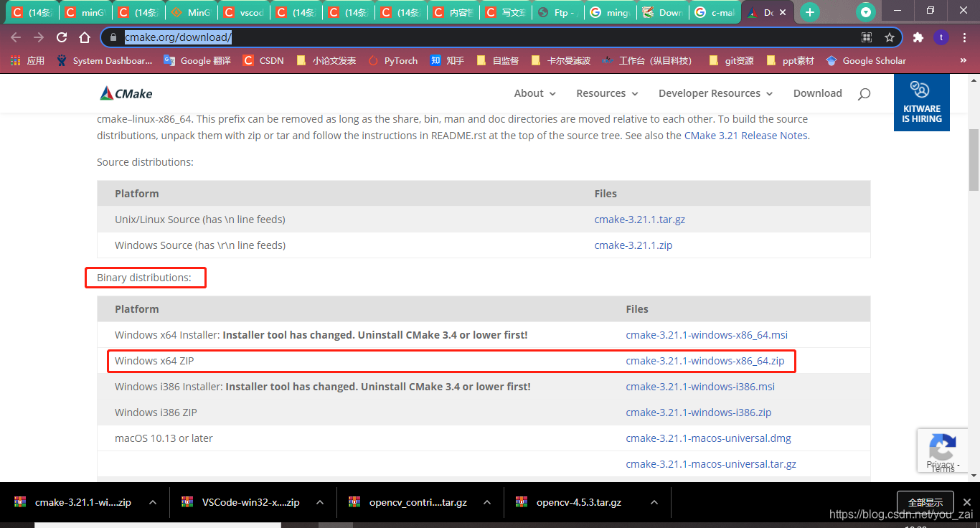Viewport: 980px width, 528px height.
Task: Download cmake-3.21.1-macos-universal.tar.gz
Action: pos(711,464)
